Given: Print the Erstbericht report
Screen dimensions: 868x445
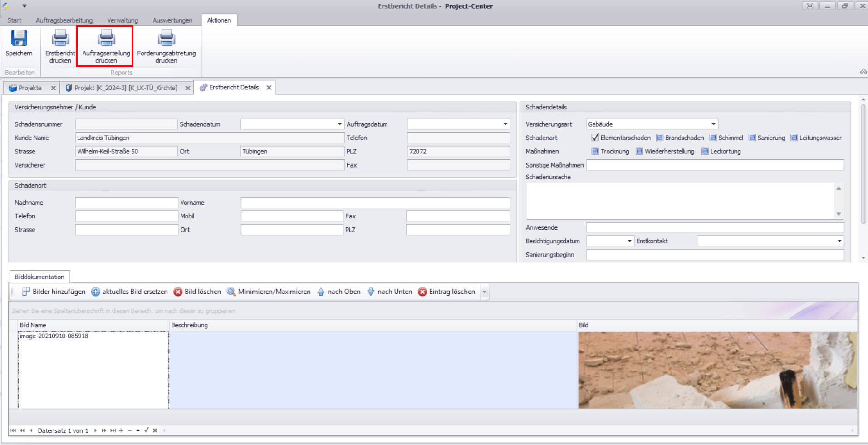Looking at the screenshot, I should point(60,39).
